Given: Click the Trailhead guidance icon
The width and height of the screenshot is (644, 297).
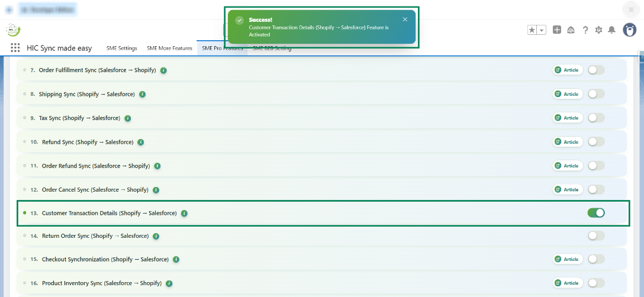Looking at the screenshot, I should (x=571, y=30).
